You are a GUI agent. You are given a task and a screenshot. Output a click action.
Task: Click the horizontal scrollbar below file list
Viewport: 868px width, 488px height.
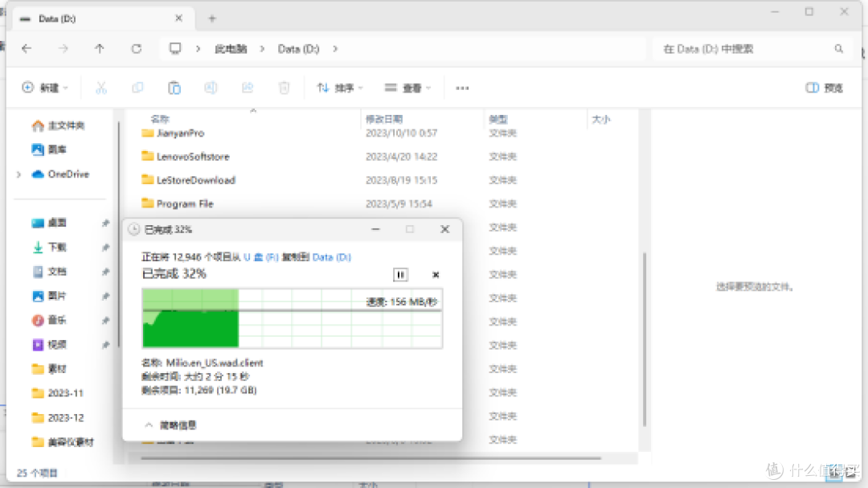click(x=371, y=458)
